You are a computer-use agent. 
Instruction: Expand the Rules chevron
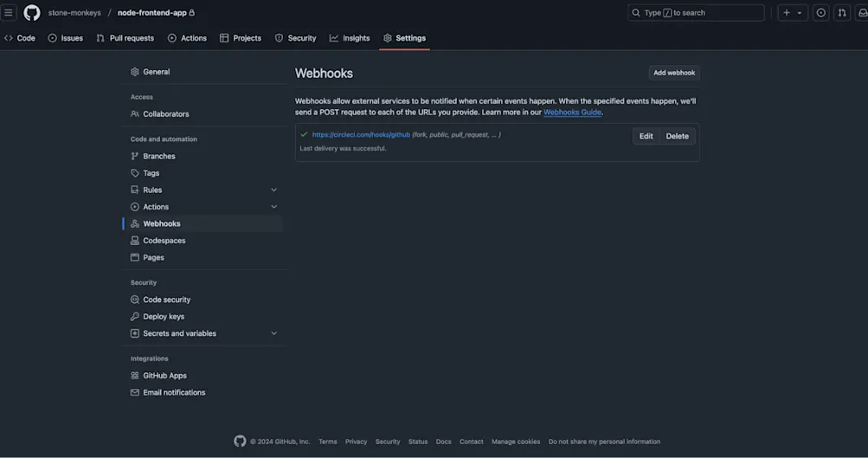point(273,190)
